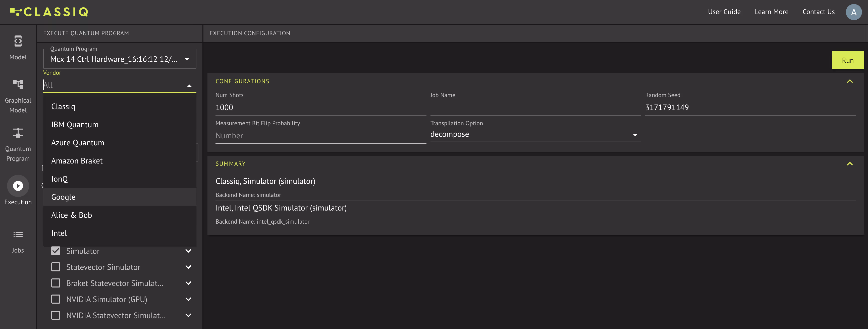
Task: Click the Job Name field
Action: [x=535, y=108]
